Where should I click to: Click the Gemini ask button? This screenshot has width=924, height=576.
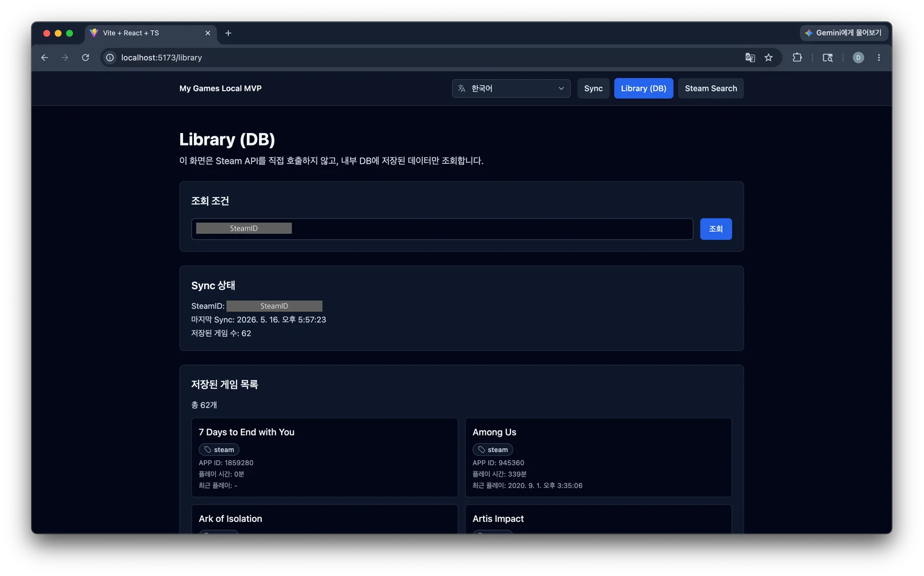(x=844, y=33)
